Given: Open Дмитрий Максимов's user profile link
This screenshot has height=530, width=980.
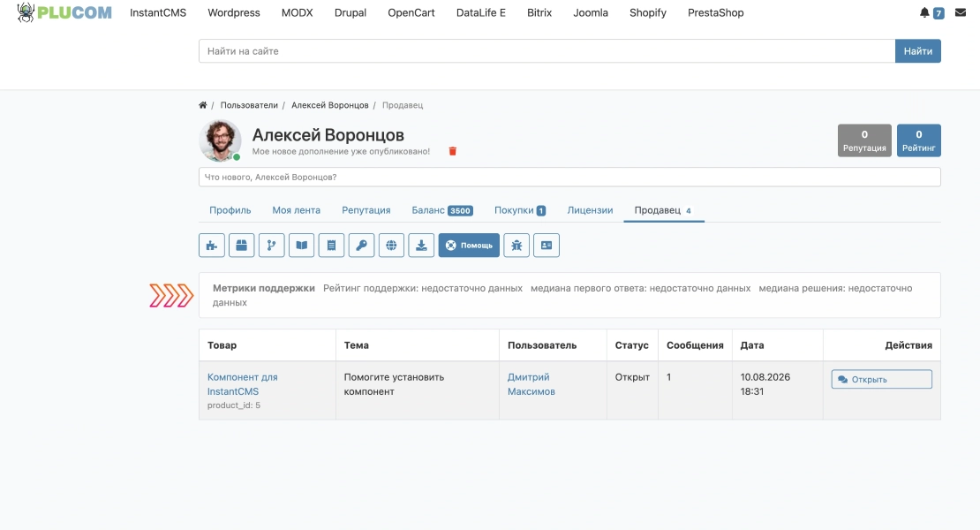Looking at the screenshot, I should click(x=531, y=383).
